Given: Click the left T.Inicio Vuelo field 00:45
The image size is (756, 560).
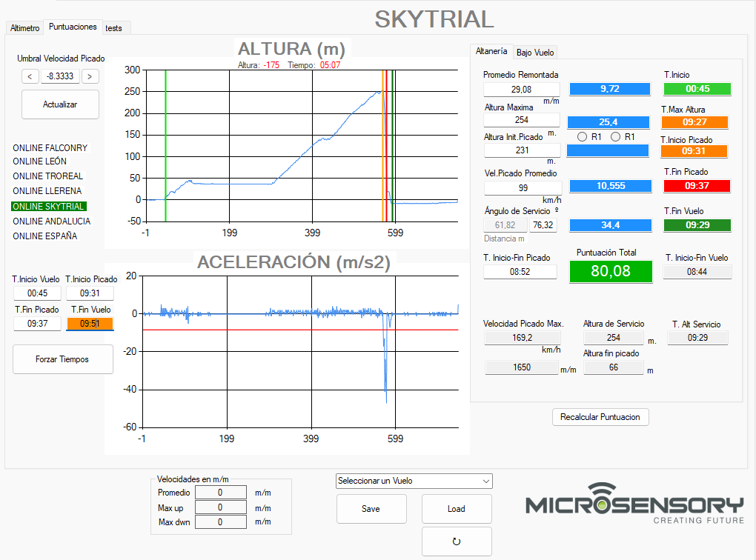Looking at the screenshot, I should pyautogui.click(x=37, y=293).
